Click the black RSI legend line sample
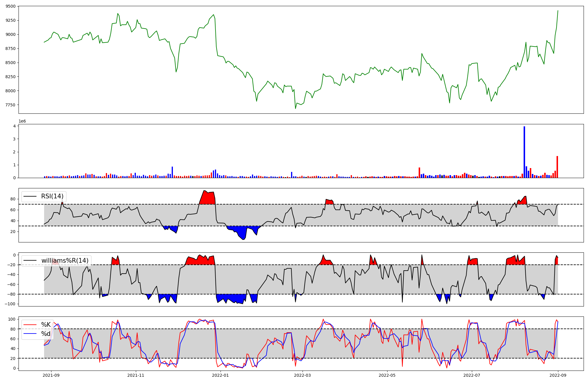 click(30, 196)
